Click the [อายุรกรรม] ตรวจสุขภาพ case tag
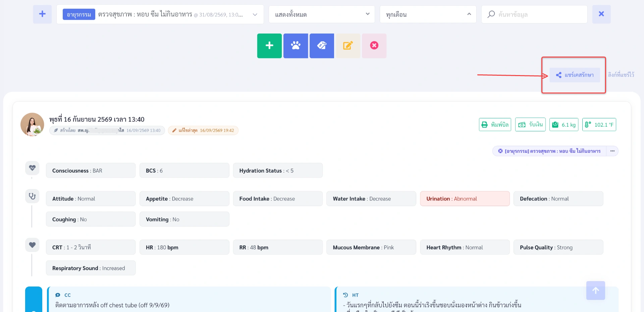 pos(549,151)
